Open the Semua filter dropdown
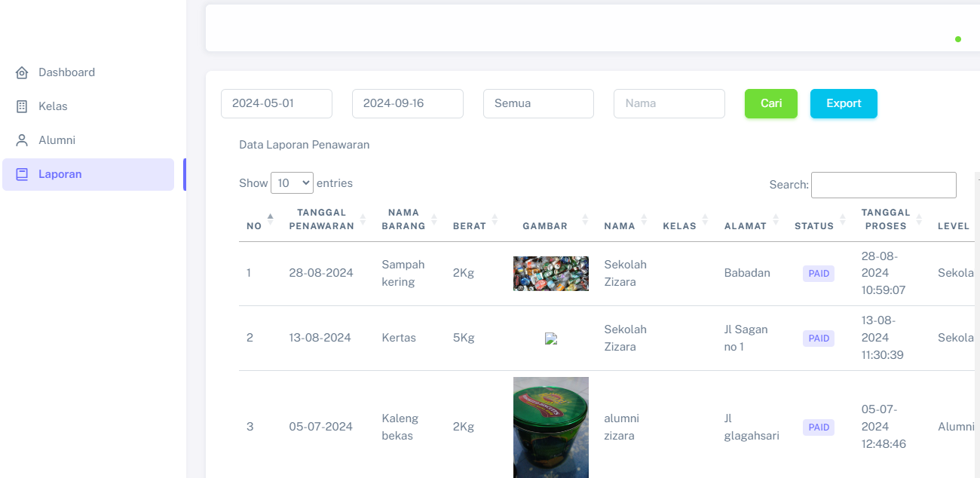This screenshot has width=980, height=478. (x=538, y=104)
